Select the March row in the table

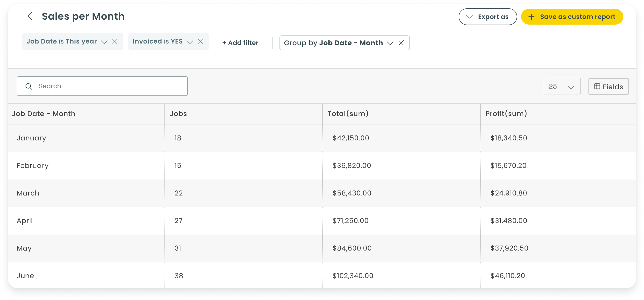pyautogui.click(x=322, y=193)
